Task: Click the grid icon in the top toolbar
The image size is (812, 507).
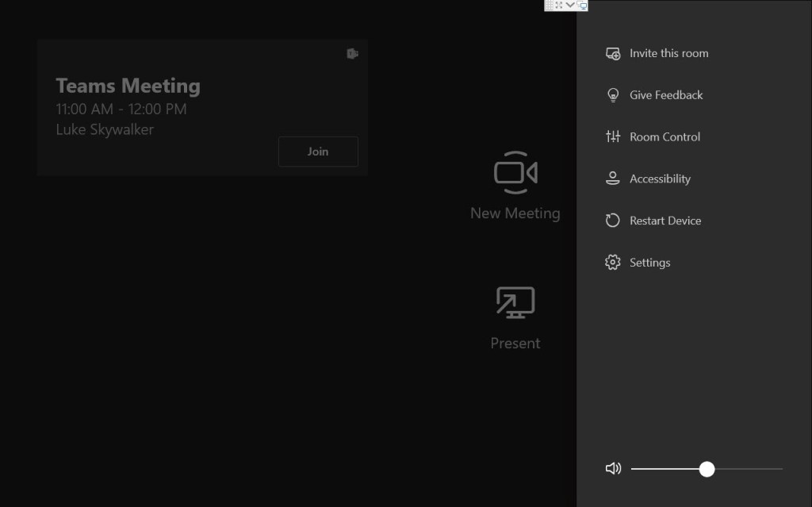Action: coord(550,6)
